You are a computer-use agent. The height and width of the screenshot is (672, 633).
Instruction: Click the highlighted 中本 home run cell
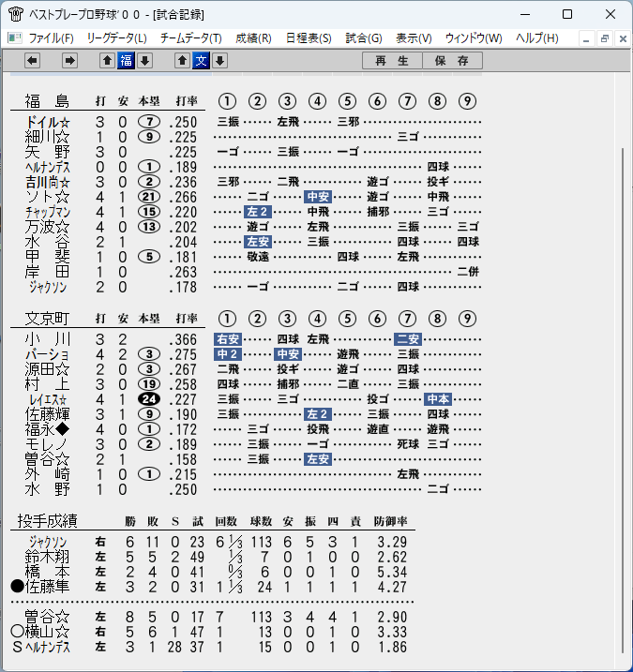point(438,399)
